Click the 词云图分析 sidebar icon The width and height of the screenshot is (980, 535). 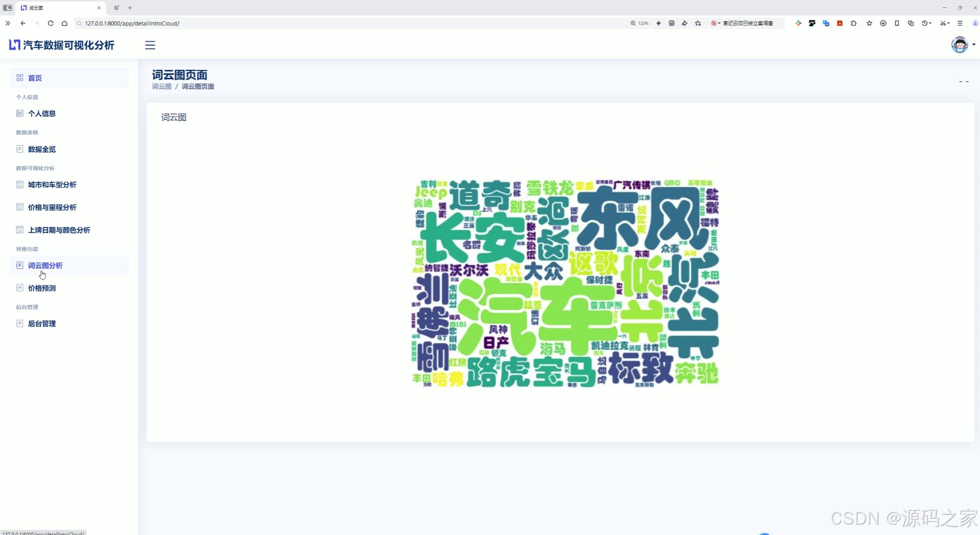[20, 266]
